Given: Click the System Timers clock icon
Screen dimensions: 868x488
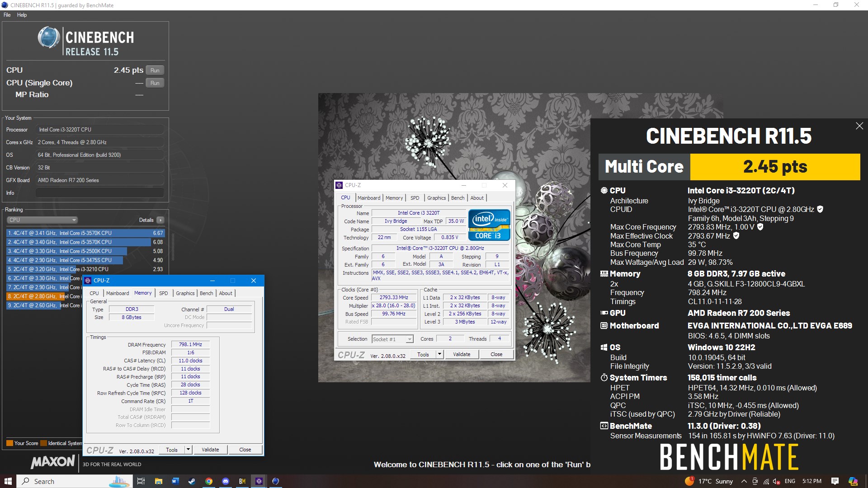Looking at the screenshot, I should click(x=604, y=378).
